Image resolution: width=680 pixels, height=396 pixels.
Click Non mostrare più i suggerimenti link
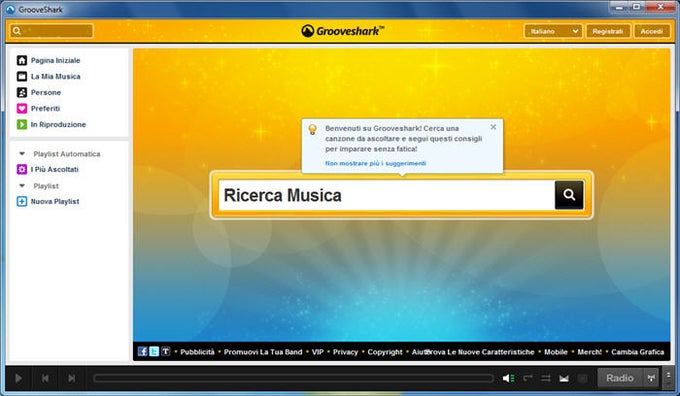click(x=376, y=163)
